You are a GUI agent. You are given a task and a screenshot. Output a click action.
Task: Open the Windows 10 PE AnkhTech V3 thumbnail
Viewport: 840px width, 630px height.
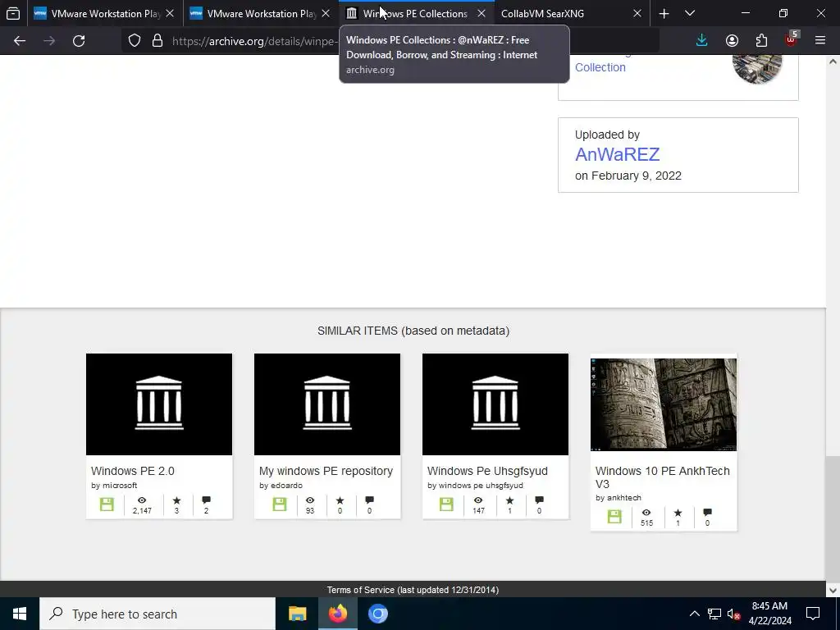[664, 404]
